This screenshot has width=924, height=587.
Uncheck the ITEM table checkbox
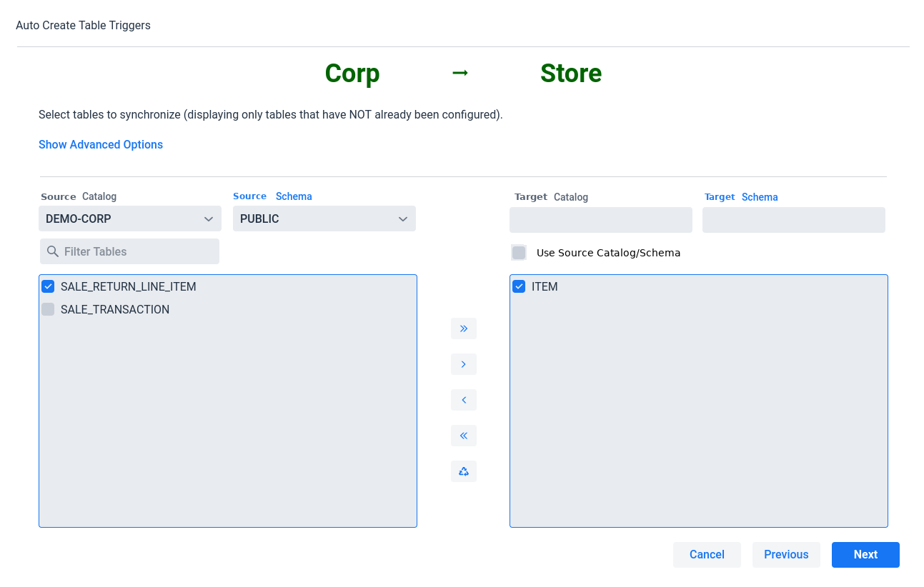click(x=519, y=286)
